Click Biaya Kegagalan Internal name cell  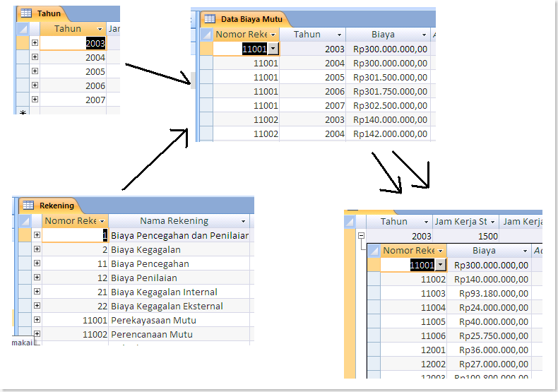click(x=179, y=292)
